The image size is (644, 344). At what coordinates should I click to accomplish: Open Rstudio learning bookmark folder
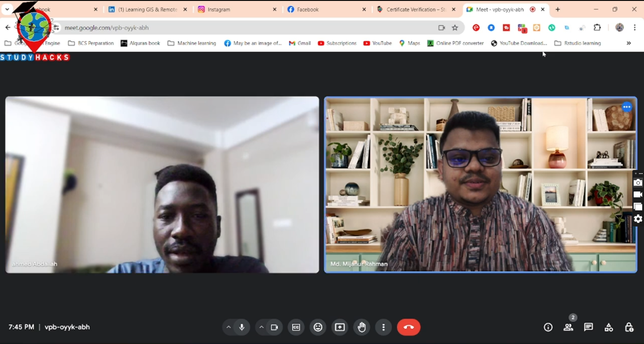coord(578,44)
